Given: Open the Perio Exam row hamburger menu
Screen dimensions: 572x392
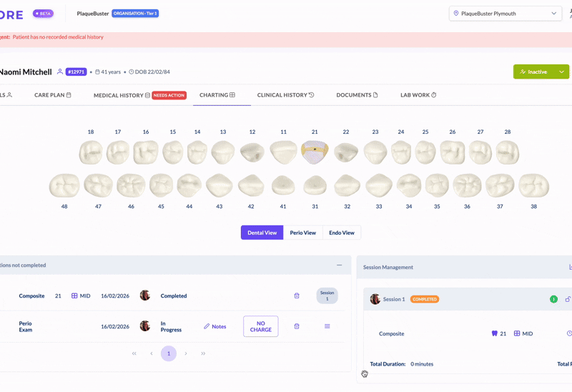Looking at the screenshot, I should pos(327,326).
